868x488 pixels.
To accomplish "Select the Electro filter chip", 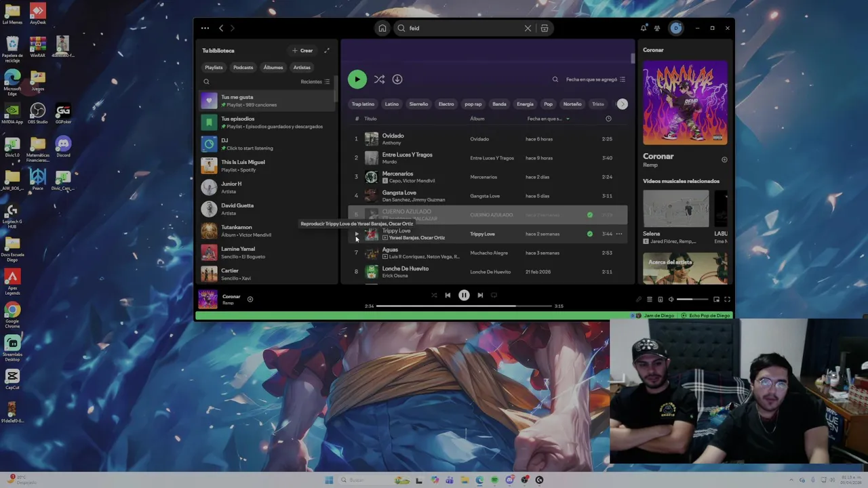I will [x=446, y=104].
